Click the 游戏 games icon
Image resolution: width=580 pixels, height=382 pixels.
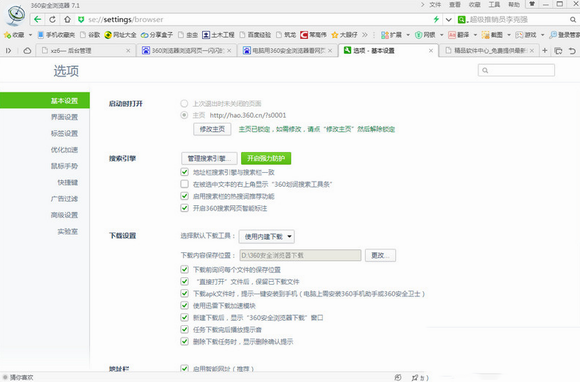pos(526,35)
